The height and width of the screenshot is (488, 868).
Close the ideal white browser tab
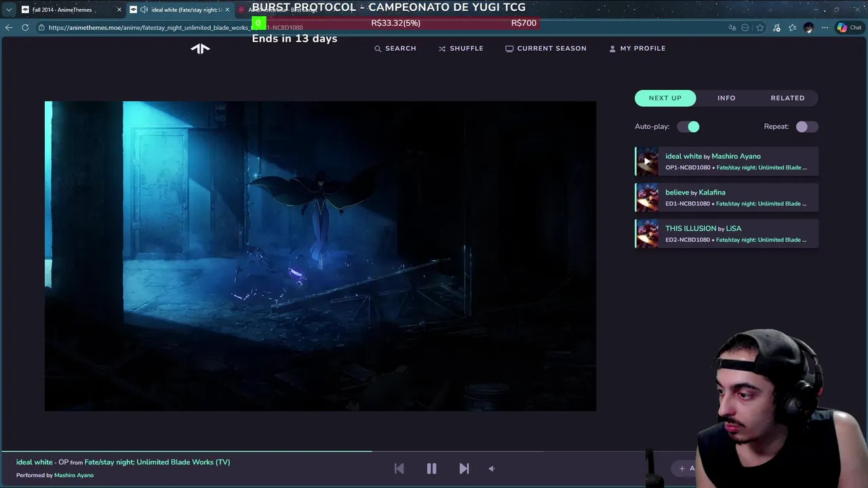(227, 9)
